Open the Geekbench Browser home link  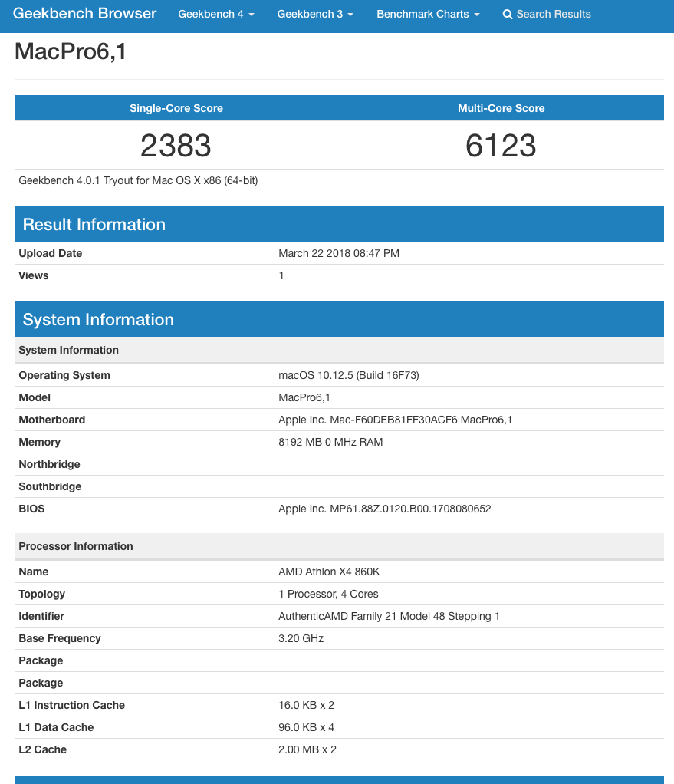point(84,14)
